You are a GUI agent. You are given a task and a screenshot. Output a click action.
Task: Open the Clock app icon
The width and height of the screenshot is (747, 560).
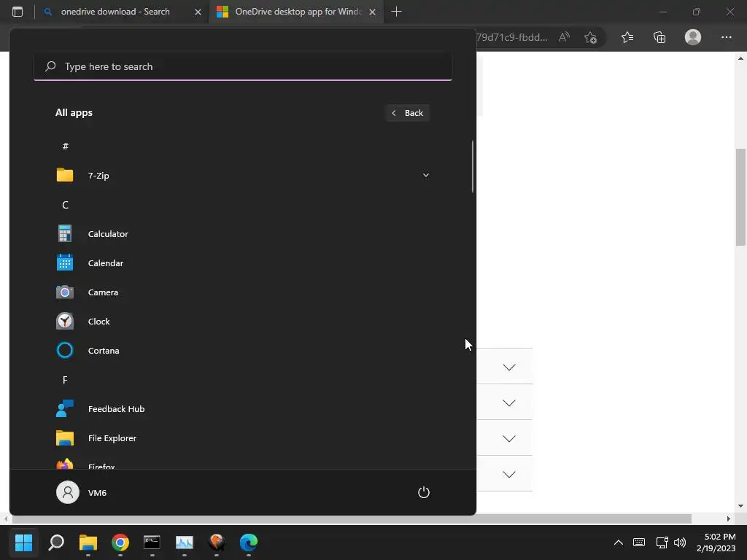[65, 322]
